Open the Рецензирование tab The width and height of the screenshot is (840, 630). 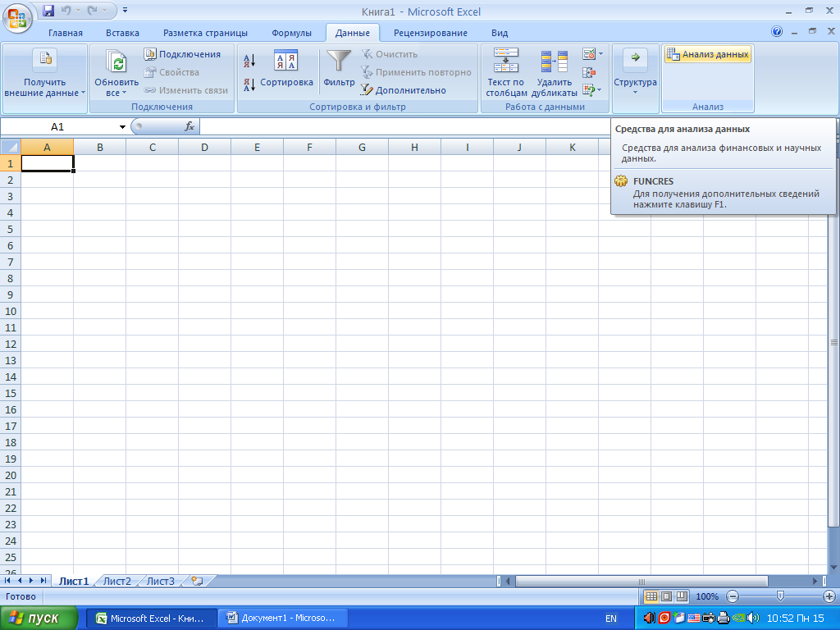(x=430, y=33)
